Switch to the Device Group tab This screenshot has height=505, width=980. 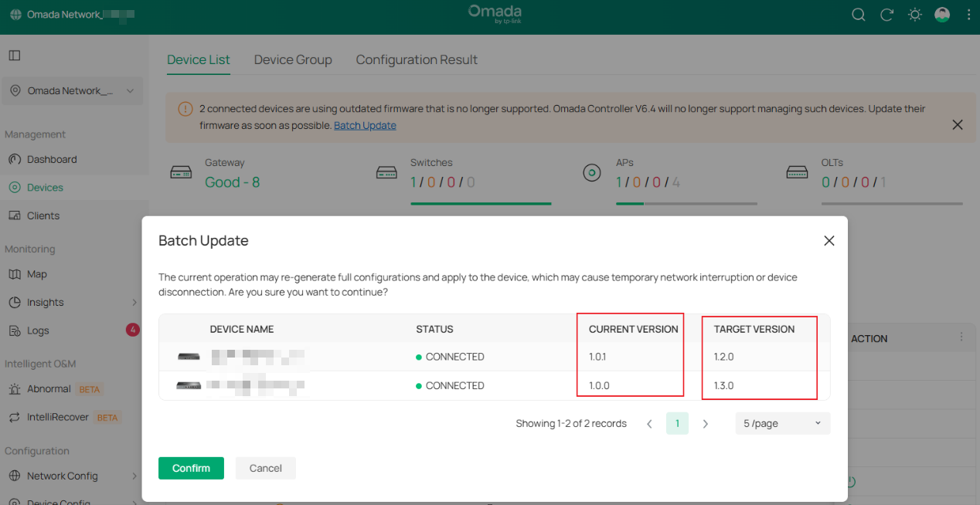coord(293,59)
